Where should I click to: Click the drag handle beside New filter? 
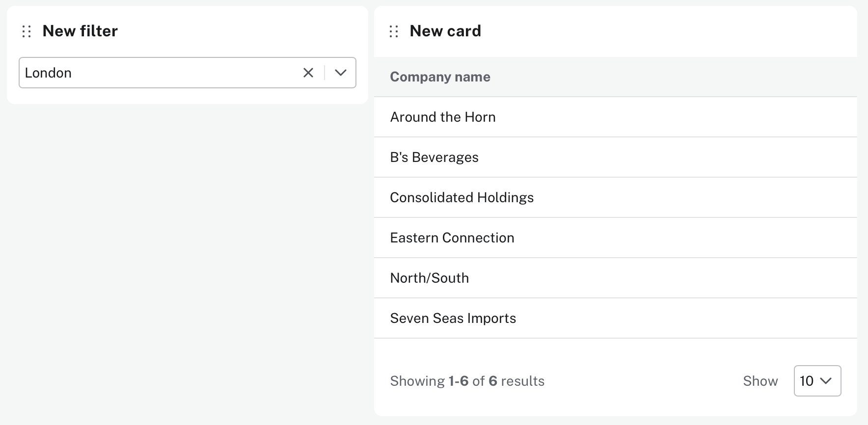tap(27, 31)
